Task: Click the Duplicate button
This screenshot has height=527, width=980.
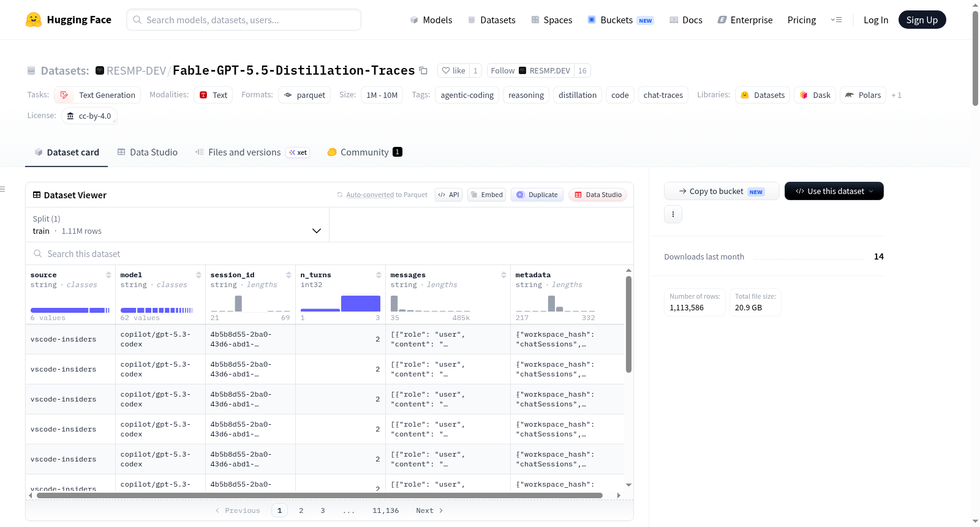Action: 537,195
